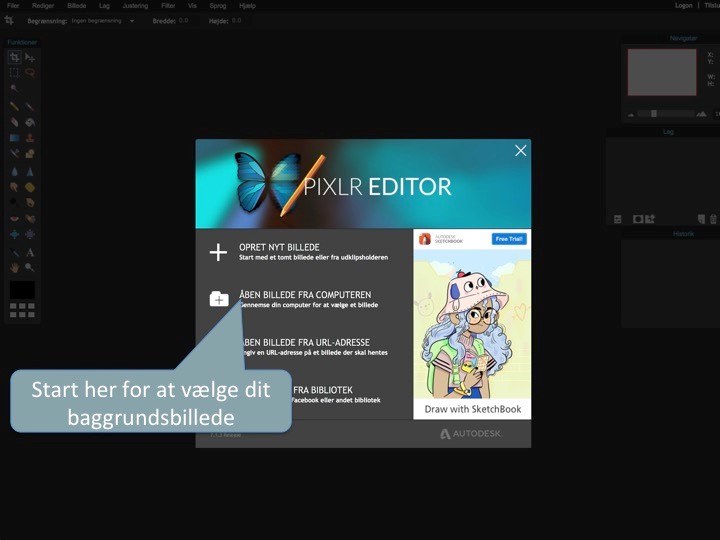Open the Hjælp menu

pyautogui.click(x=247, y=6)
